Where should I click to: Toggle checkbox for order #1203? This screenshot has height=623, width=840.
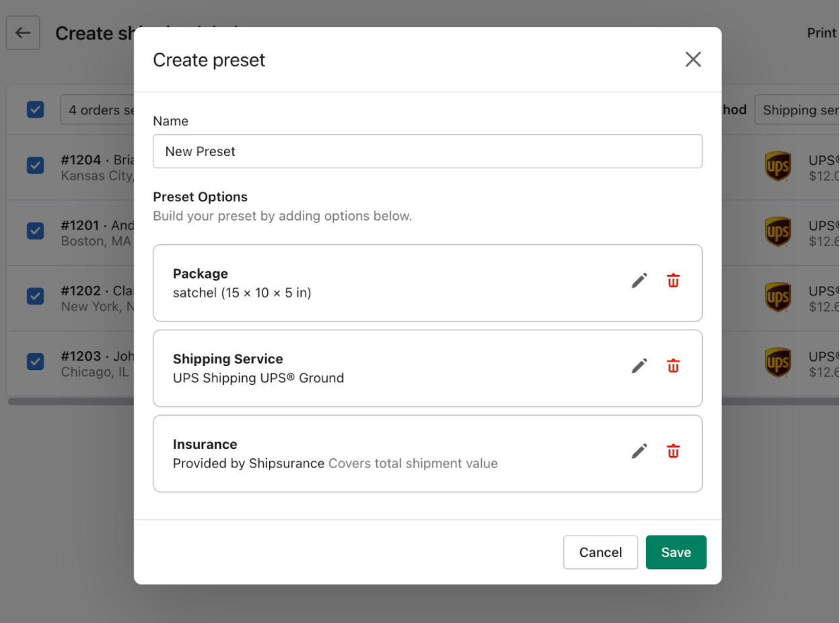pos(35,361)
